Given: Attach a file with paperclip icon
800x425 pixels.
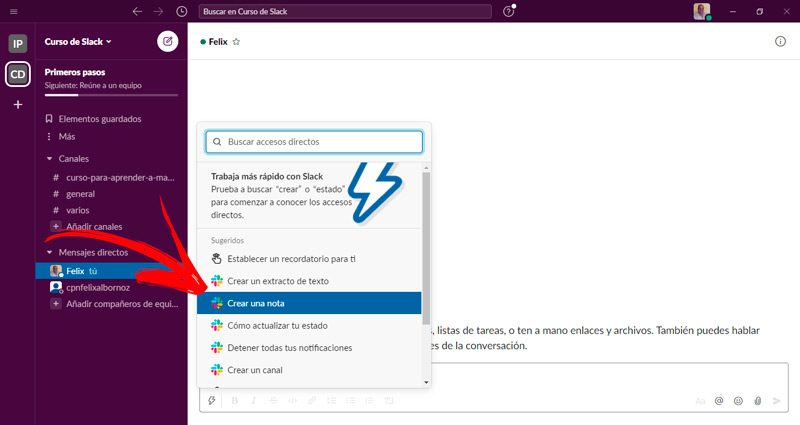Looking at the screenshot, I should click(758, 401).
